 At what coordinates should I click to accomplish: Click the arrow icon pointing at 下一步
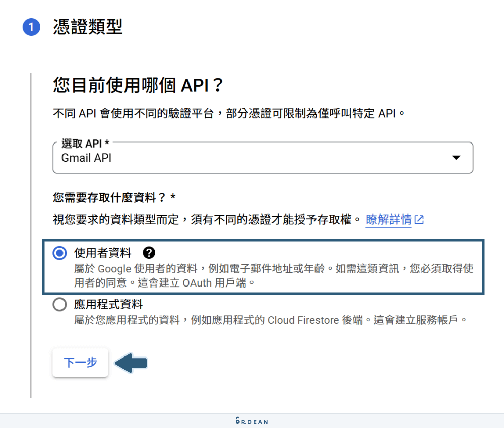click(130, 362)
